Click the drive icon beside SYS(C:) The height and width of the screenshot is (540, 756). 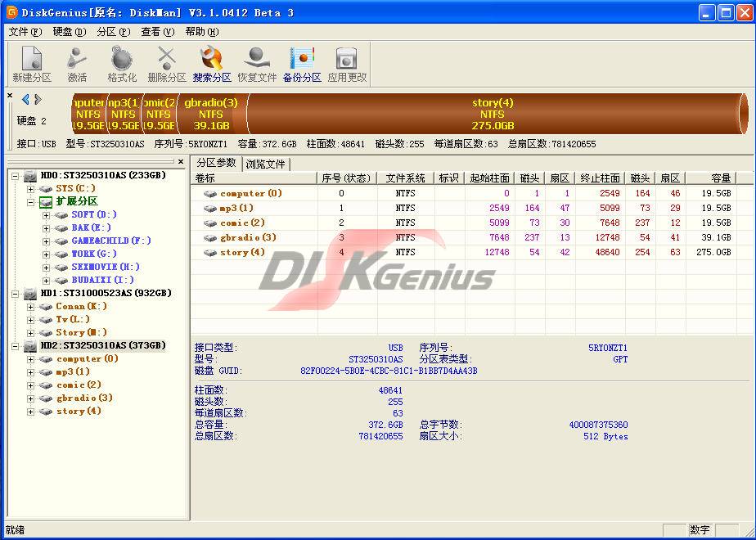tap(45, 189)
